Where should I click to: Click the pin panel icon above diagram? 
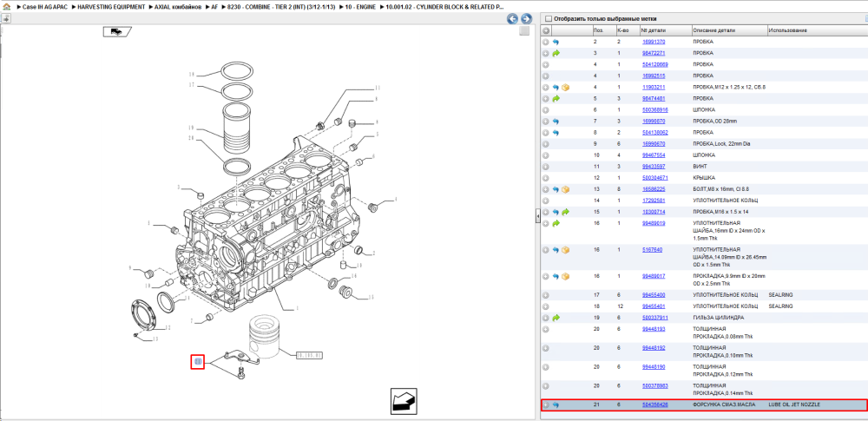point(5,18)
